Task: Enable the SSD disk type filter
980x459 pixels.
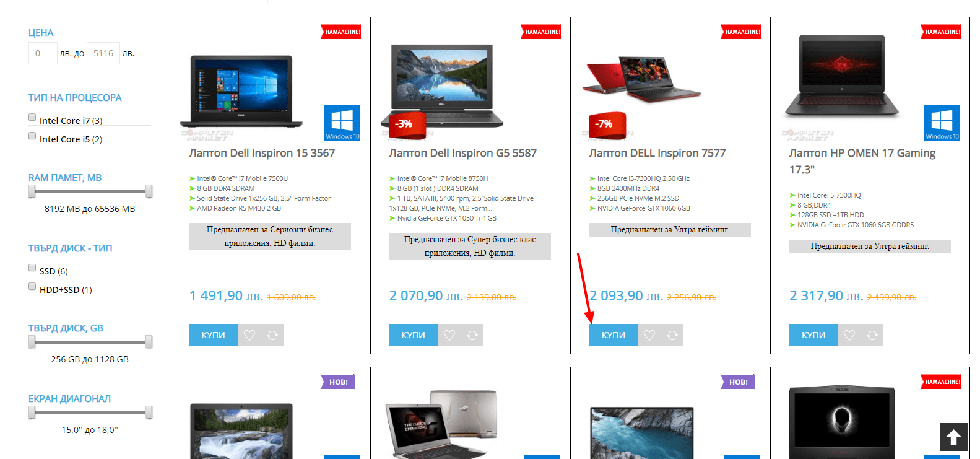Action: (32, 268)
